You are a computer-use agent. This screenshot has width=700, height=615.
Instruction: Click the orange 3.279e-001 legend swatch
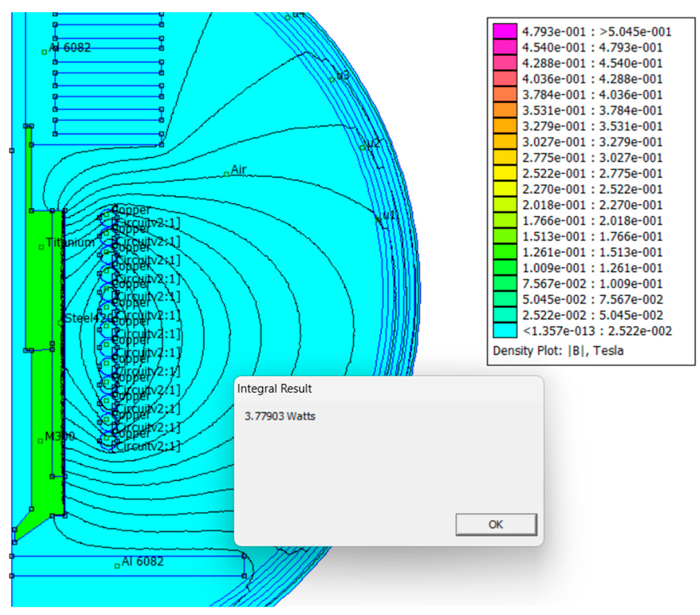click(x=505, y=126)
